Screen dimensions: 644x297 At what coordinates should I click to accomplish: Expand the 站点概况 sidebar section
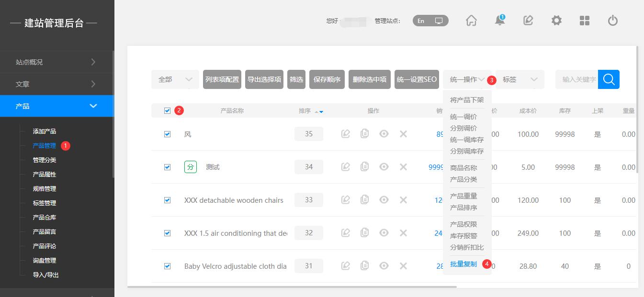pyautogui.click(x=56, y=62)
